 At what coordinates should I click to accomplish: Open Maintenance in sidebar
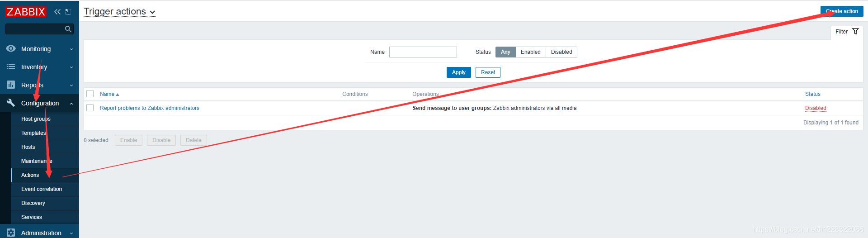pyautogui.click(x=45, y=161)
